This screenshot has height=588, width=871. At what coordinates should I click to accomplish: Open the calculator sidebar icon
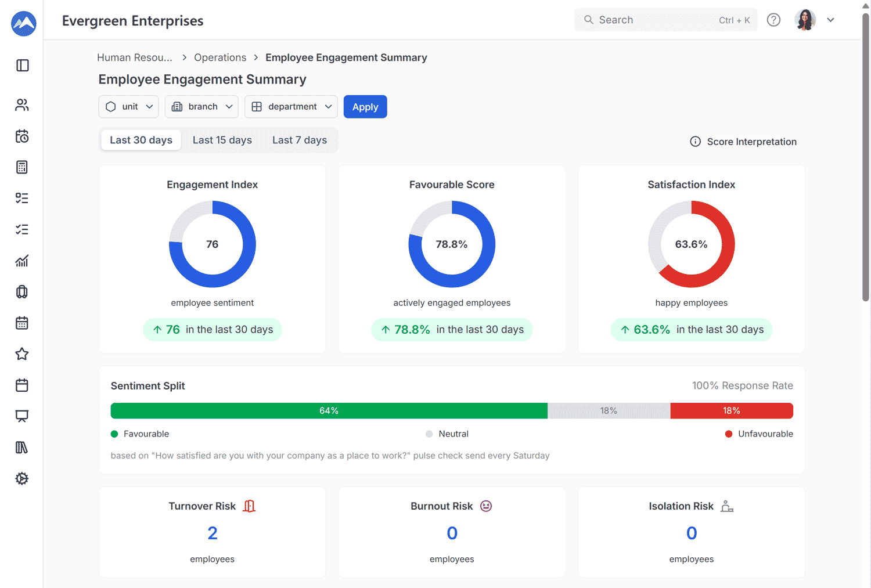(x=22, y=167)
